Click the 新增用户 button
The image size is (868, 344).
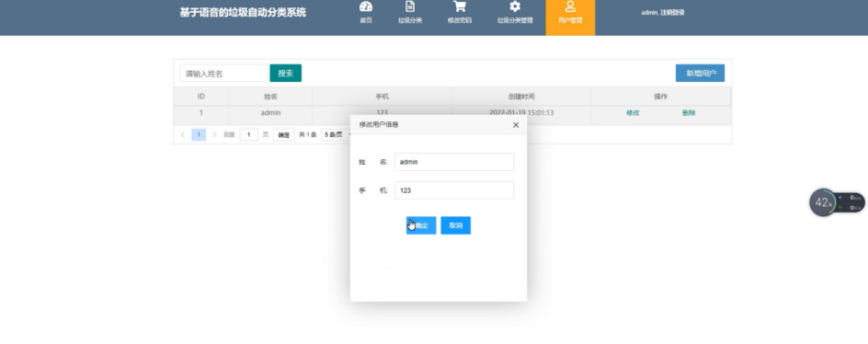(700, 73)
